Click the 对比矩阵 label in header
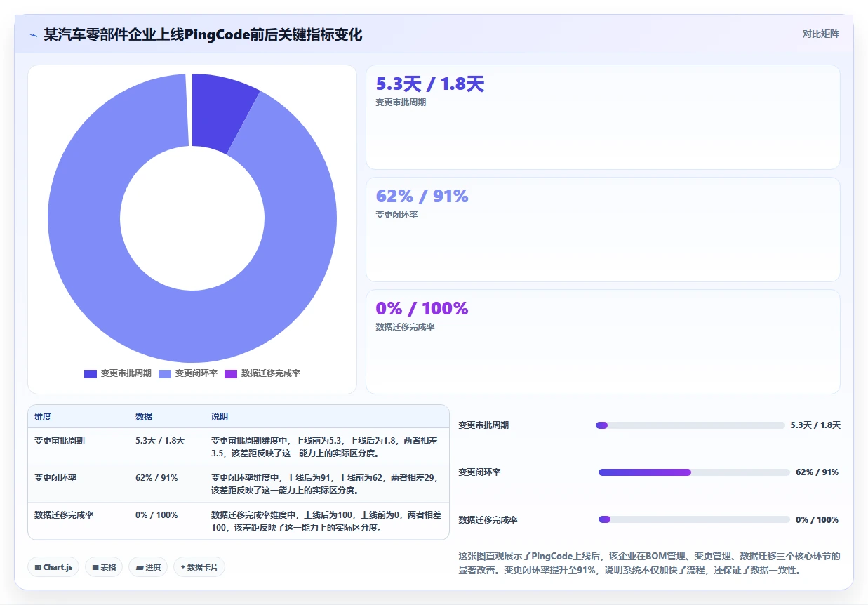 [x=820, y=34]
